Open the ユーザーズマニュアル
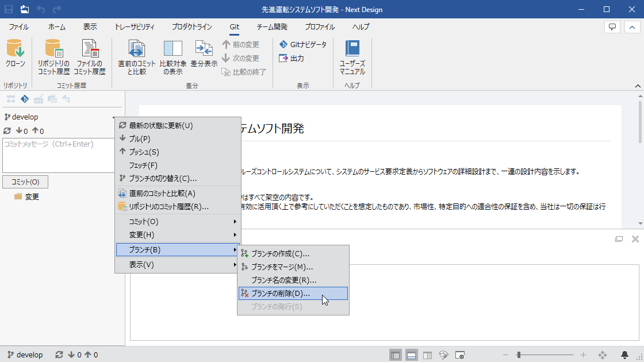 pyautogui.click(x=352, y=57)
